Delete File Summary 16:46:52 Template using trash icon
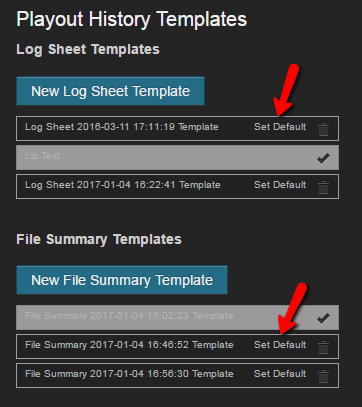The height and width of the screenshot is (407, 362). [x=323, y=347]
